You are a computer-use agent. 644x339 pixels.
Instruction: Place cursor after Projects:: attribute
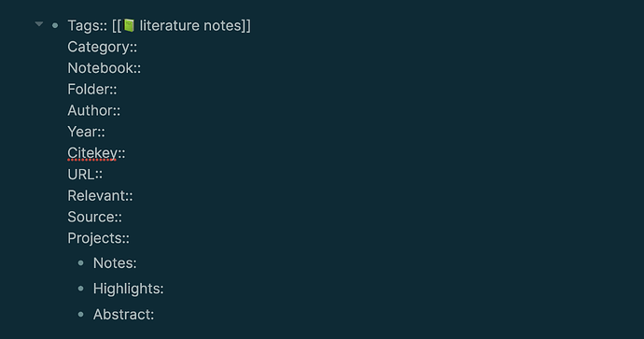click(130, 238)
